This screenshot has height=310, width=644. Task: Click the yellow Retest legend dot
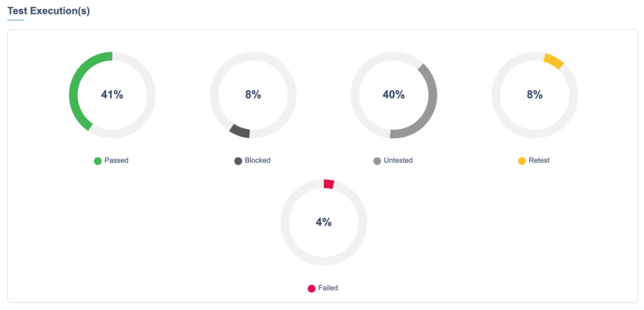[x=522, y=161]
